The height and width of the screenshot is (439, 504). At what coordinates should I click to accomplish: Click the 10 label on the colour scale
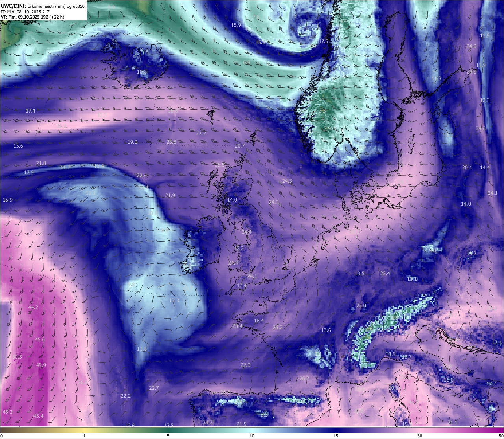click(252, 436)
